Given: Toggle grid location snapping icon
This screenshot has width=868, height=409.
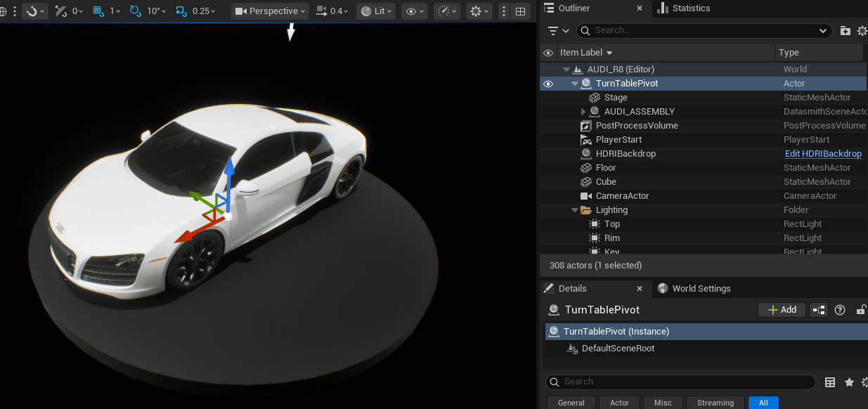Looking at the screenshot, I should 98,11.
